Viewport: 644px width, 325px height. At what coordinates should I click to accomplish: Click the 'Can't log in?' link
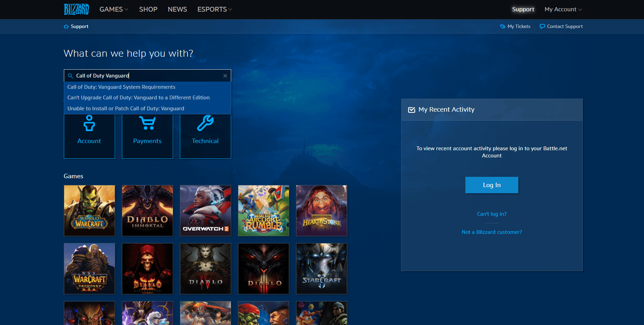(x=492, y=214)
